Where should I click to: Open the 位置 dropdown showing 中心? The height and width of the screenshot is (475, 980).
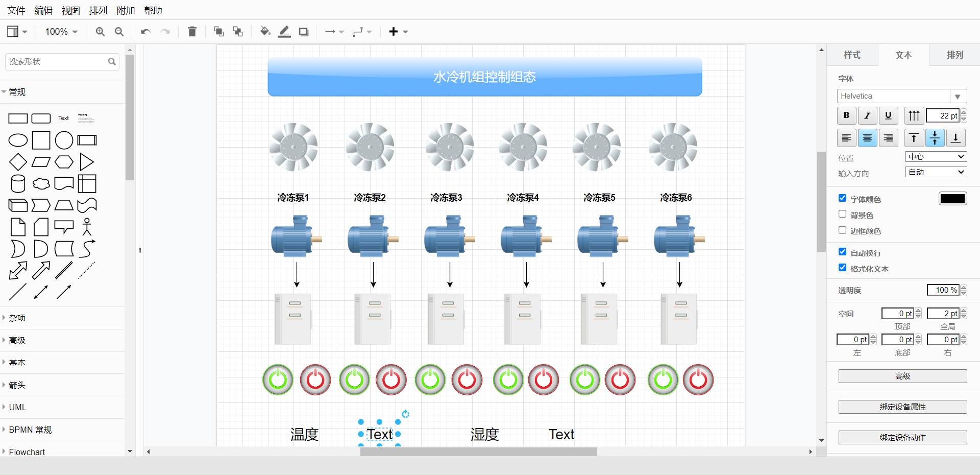point(936,157)
